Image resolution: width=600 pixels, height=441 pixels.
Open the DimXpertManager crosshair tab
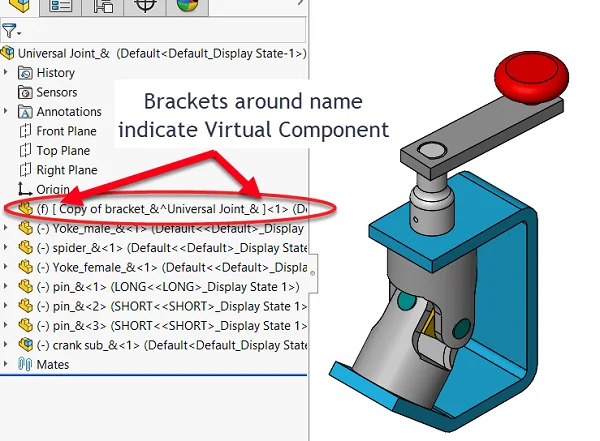pyautogui.click(x=145, y=6)
